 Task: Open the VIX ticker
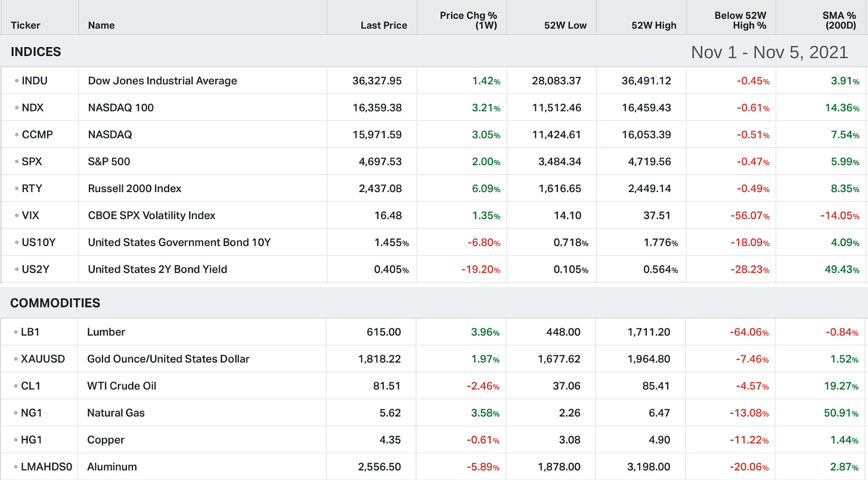tap(30, 215)
